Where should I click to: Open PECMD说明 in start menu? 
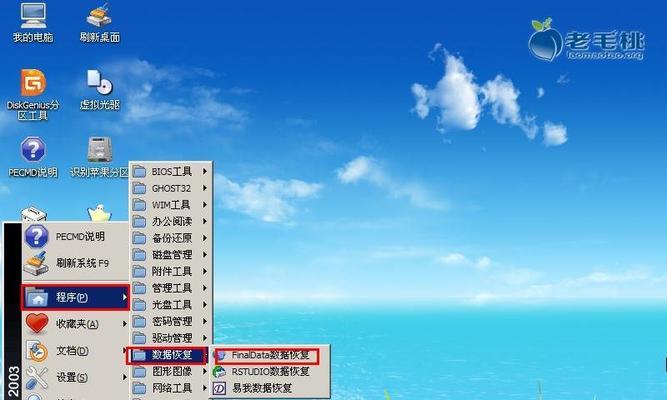coord(75,237)
